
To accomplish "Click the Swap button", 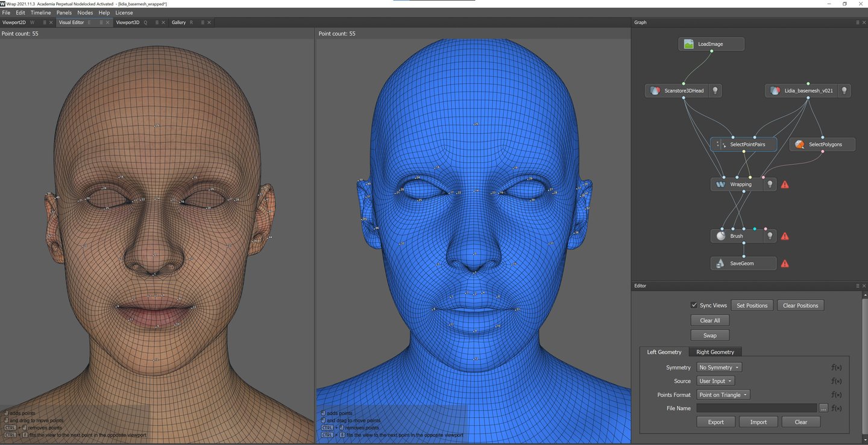I will click(x=709, y=335).
